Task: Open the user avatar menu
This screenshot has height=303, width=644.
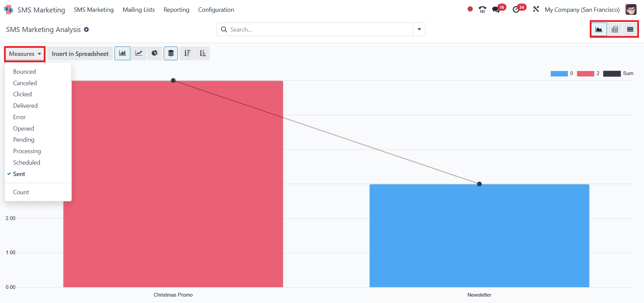Action: (x=631, y=9)
